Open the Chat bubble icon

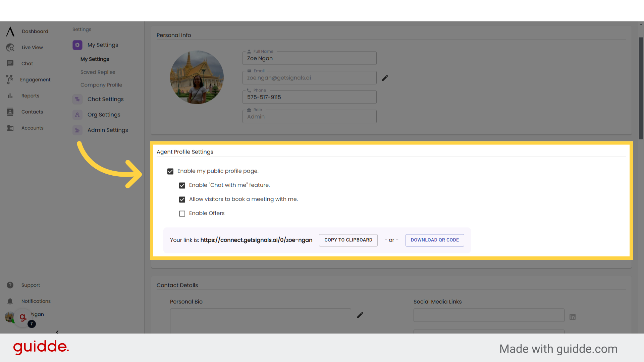click(10, 63)
